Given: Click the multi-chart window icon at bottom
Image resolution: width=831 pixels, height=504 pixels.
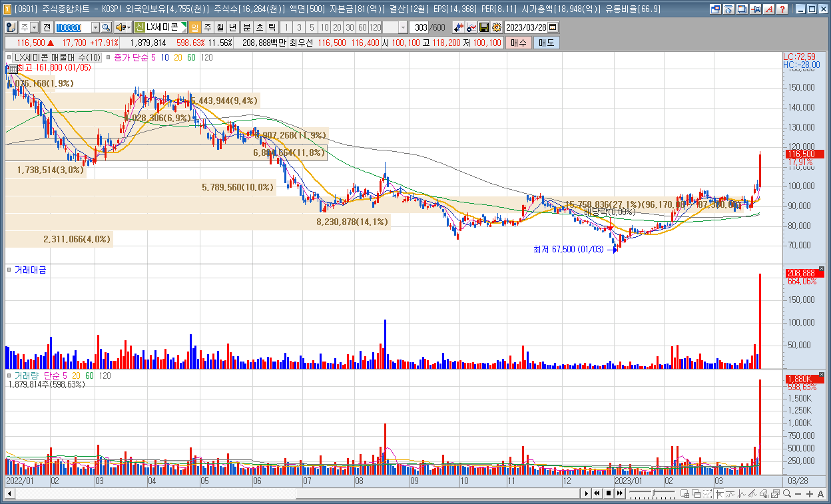Looking at the screenshot, I should 775,493.
